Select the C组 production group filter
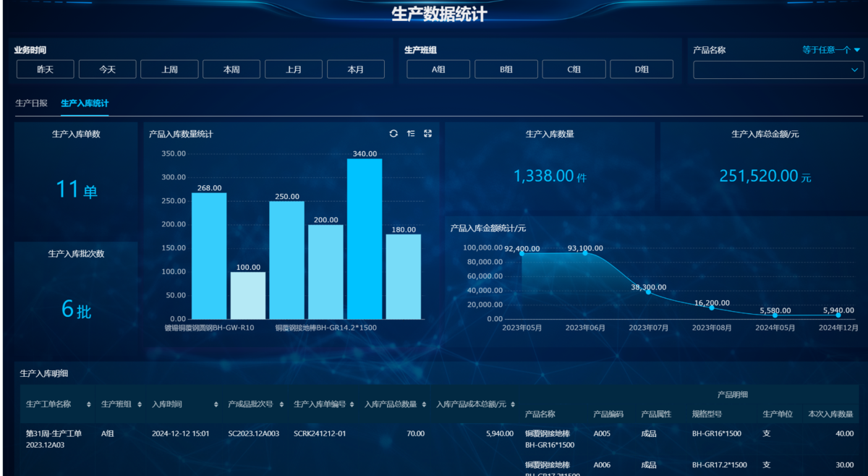The width and height of the screenshot is (868, 476). (x=574, y=69)
